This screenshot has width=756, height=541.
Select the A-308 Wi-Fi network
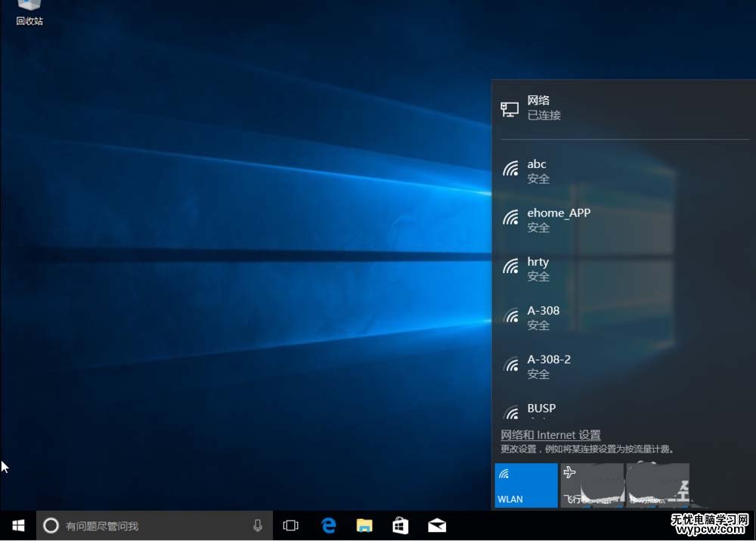pos(624,318)
